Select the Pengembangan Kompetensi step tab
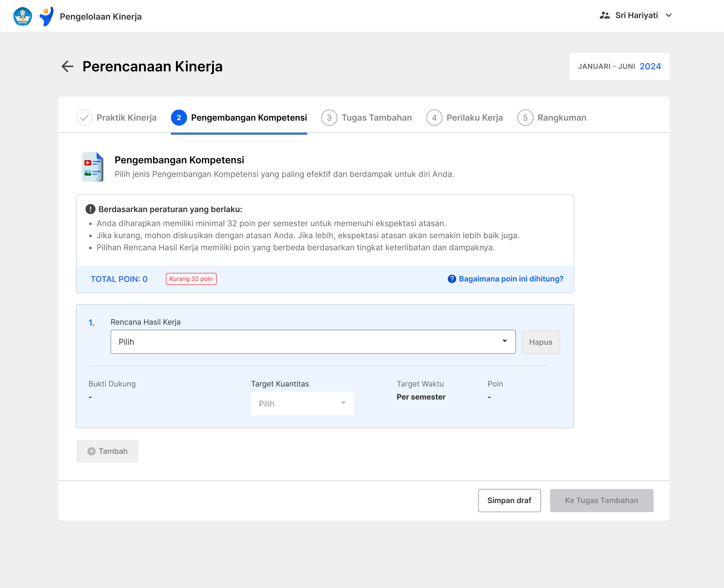The image size is (724, 588). pos(239,118)
